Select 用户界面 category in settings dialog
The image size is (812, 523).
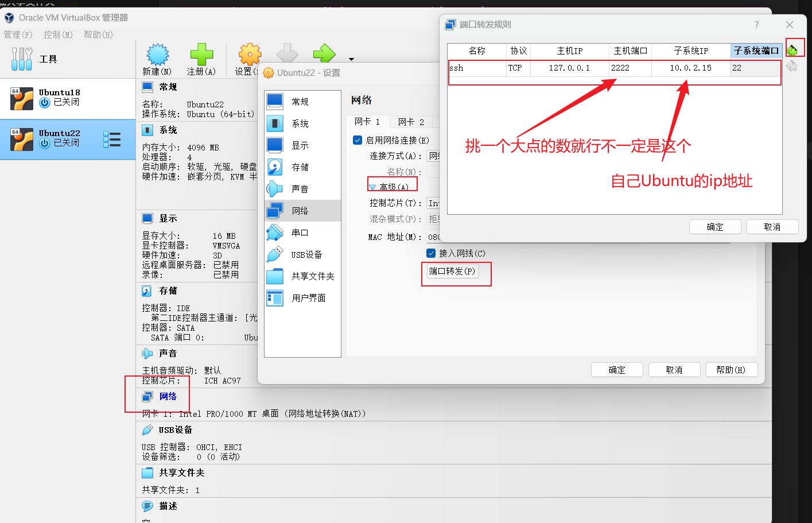[x=302, y=298]
